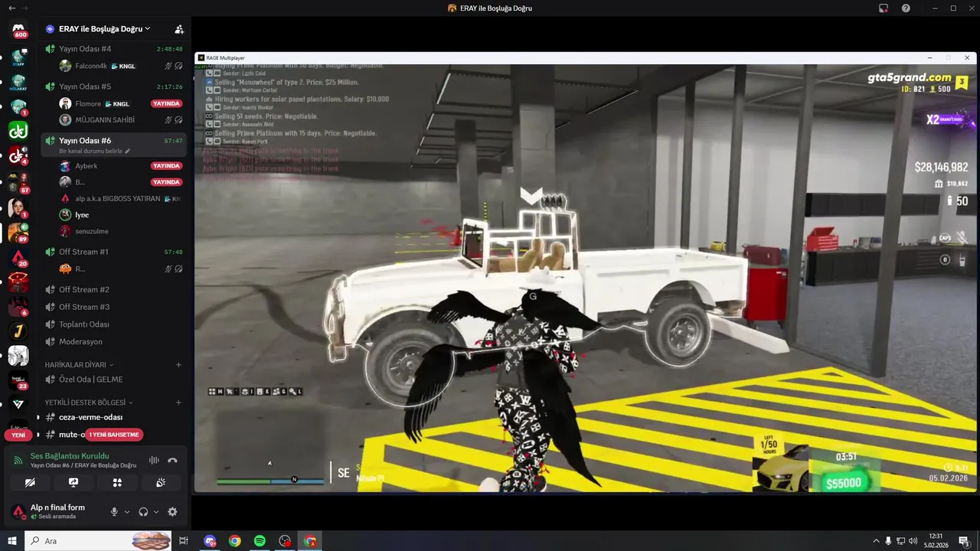The image size is (980, 551).
Task: Go back with the title bar arrow
Action: (x=11, y=8)
